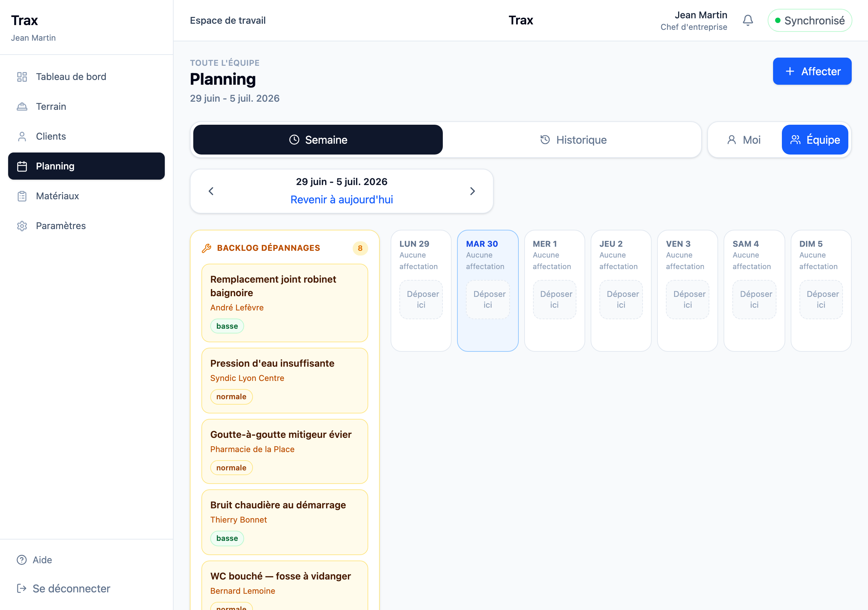Click the BACKLOG DÉPANNAGES heading

coord(269,248)
